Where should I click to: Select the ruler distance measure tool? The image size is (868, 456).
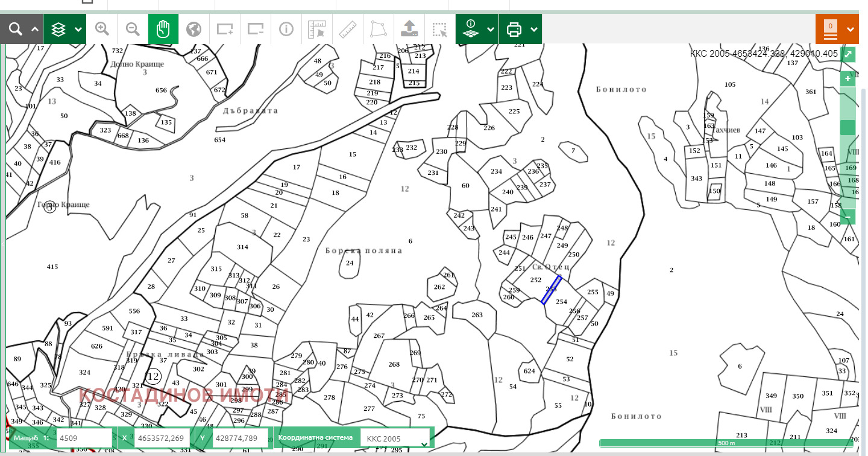click(348, 29)
